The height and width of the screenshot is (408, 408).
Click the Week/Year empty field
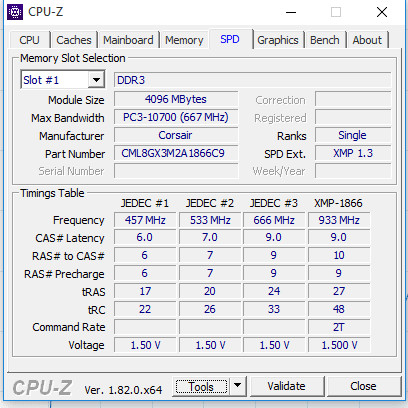pyautogui.click(x=353, y=171)
